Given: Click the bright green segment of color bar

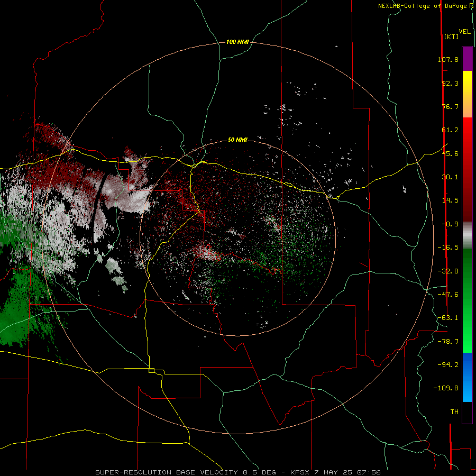Looking at the screenshot, I should [x=467, y=328].
